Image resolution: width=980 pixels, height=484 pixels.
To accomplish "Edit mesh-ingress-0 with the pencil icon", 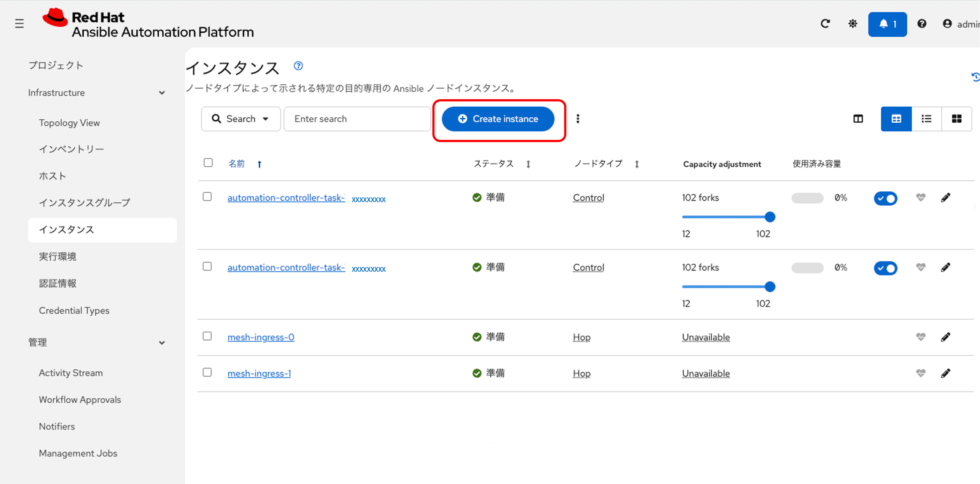I will coord(945,337).
